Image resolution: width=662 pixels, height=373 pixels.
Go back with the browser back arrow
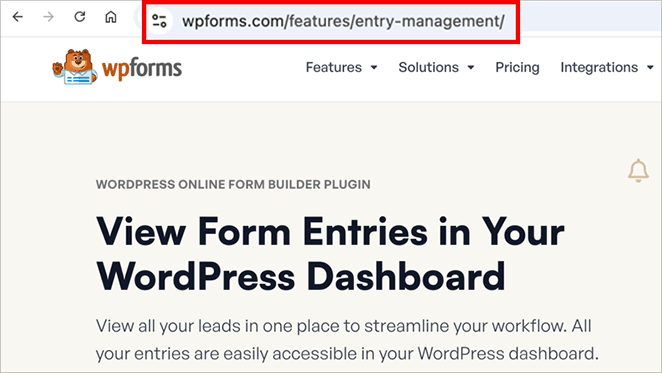18,17
